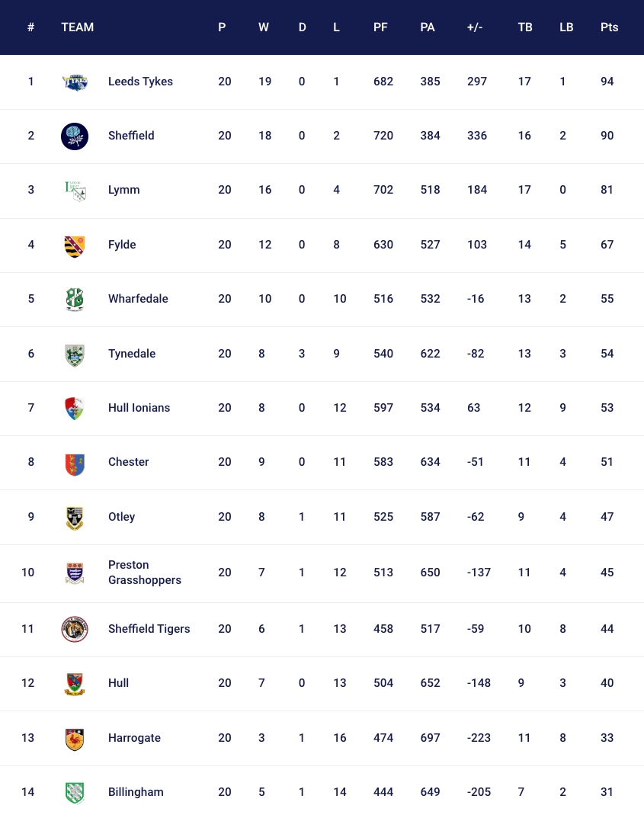Viewport: 644px width, 818px height.
Task: Sort by the +/- column header
Action: (x=475, y=27)
